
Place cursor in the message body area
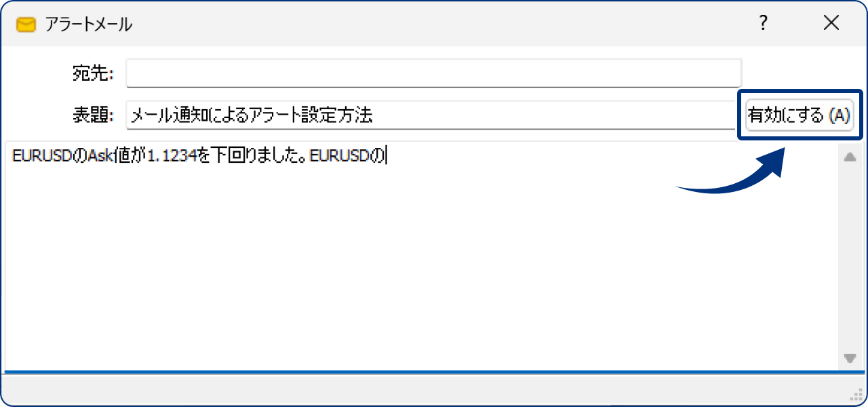[407, 258]
